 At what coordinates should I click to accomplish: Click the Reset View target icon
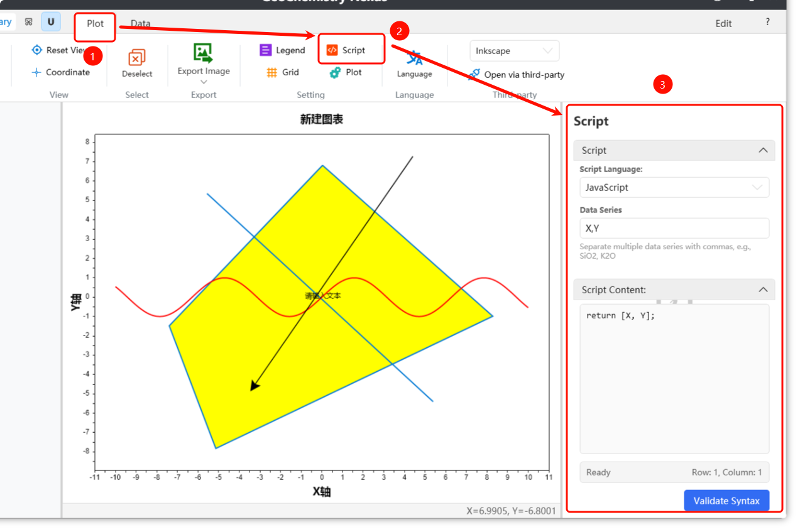point(37,50)
